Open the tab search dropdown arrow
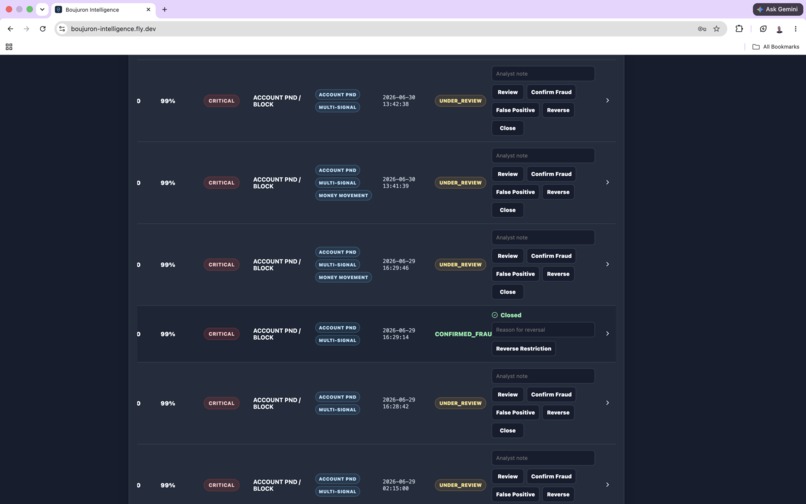Viewport: 806px width, 504px height. coord(42,9)
